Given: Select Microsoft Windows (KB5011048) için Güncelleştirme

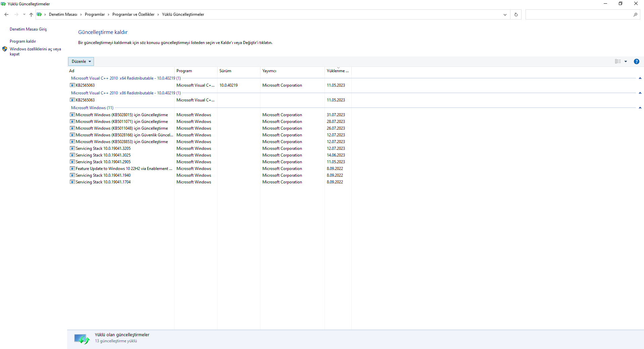Looking at the screenshot, I should 122,128.
